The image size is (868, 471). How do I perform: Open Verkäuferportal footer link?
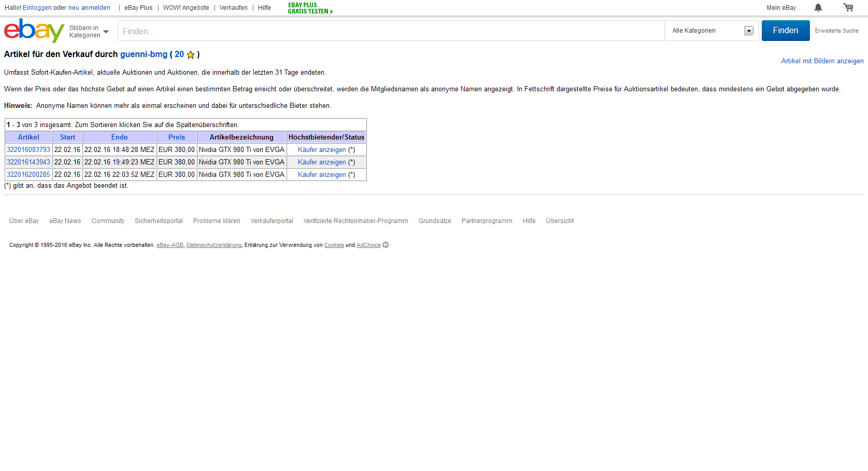(272, 221)
